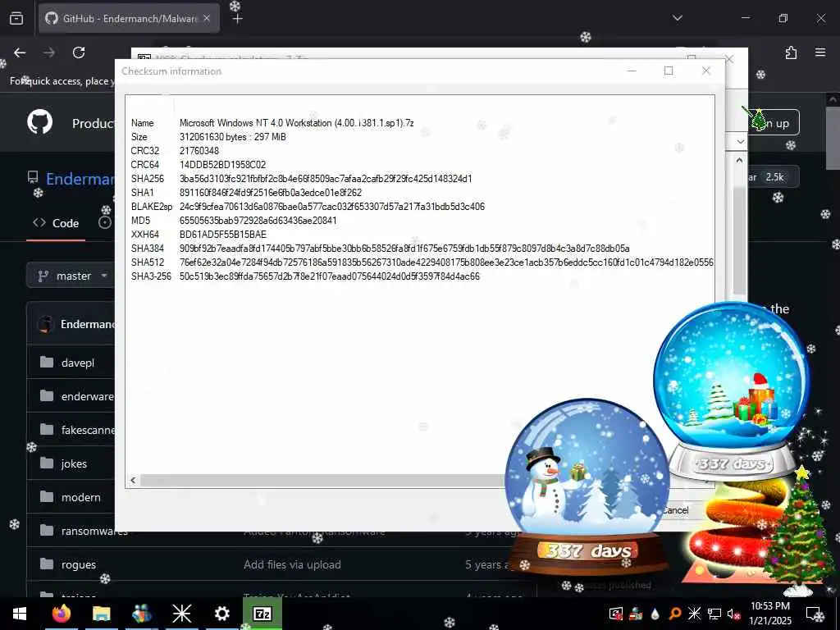Click the Enderman repository owner link
This screenshot has height=630, width=840.
pos(80,179)
